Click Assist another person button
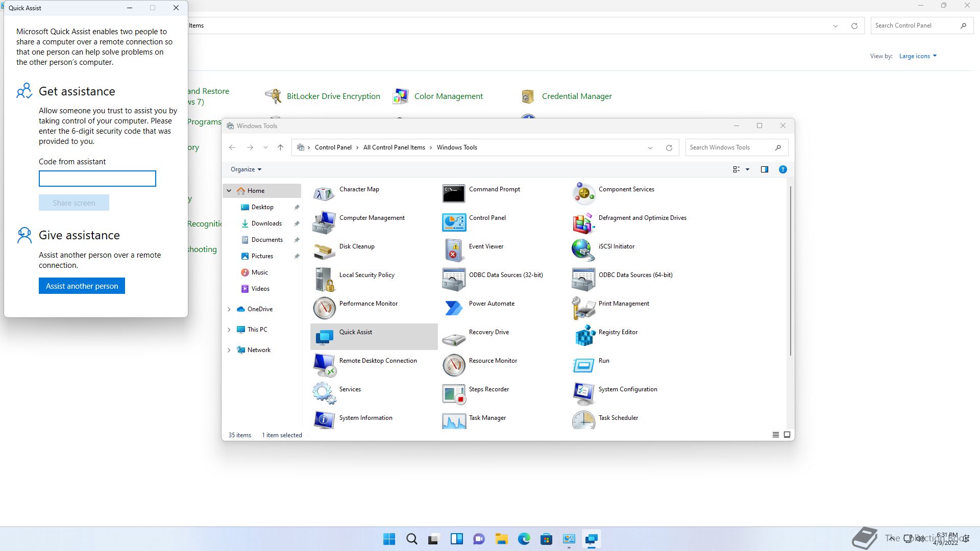This screenshot has height=551, width=980. coord(82,286)
